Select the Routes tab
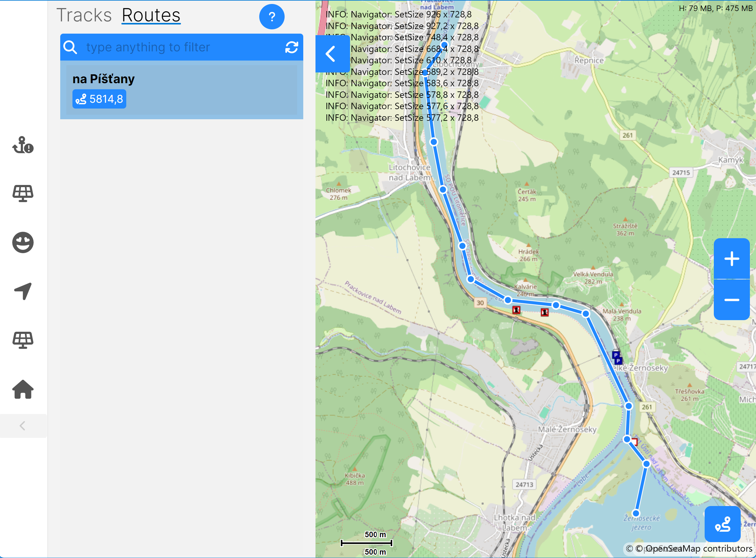 [151, 15]
